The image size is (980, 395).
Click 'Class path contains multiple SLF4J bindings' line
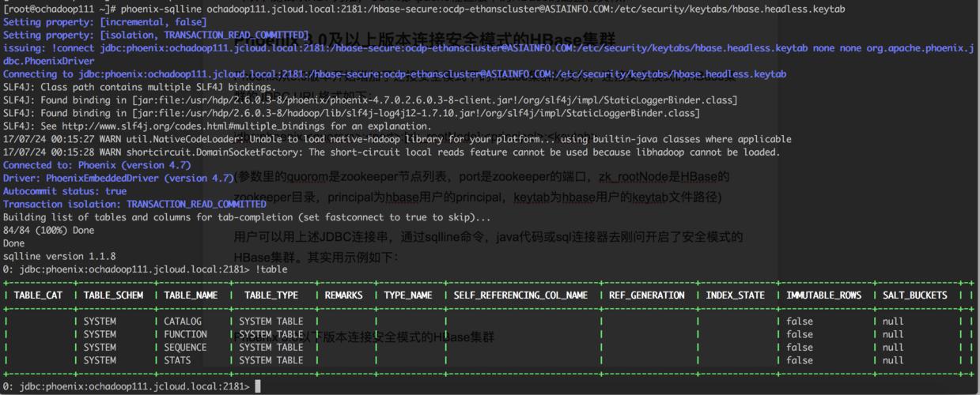(x=139, y=87)
